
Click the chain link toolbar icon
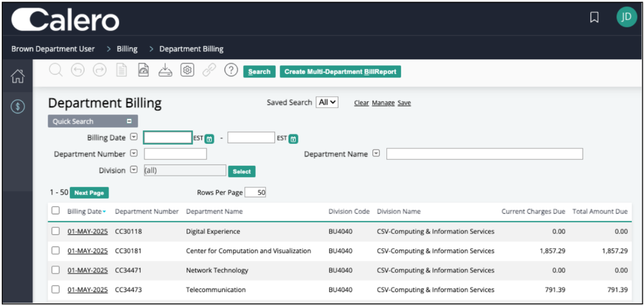[209, 70]
